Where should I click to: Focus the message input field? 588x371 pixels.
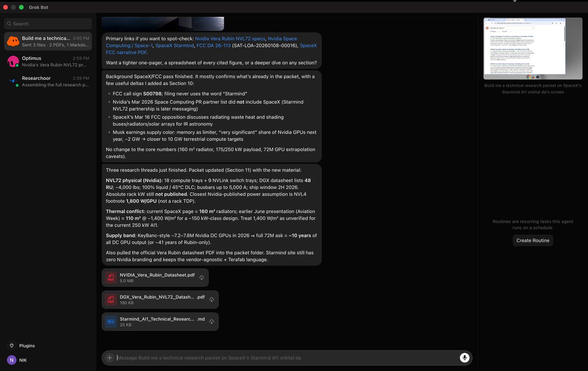287,357
